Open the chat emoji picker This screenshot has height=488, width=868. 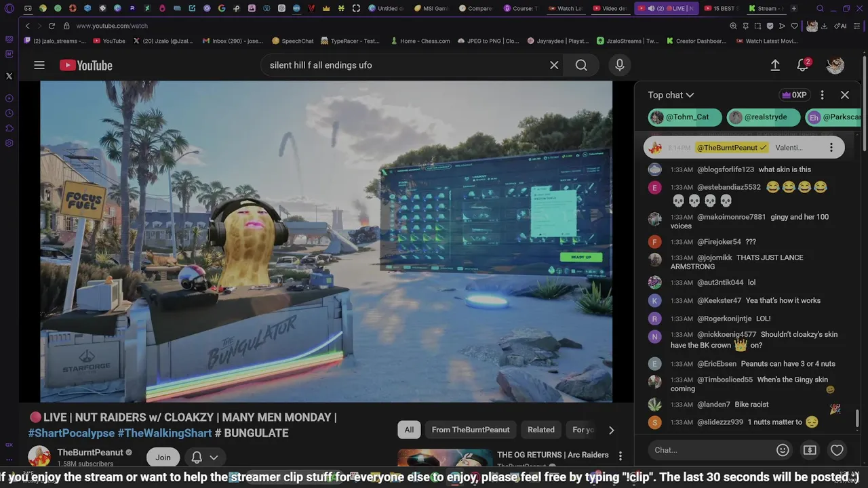783,450
